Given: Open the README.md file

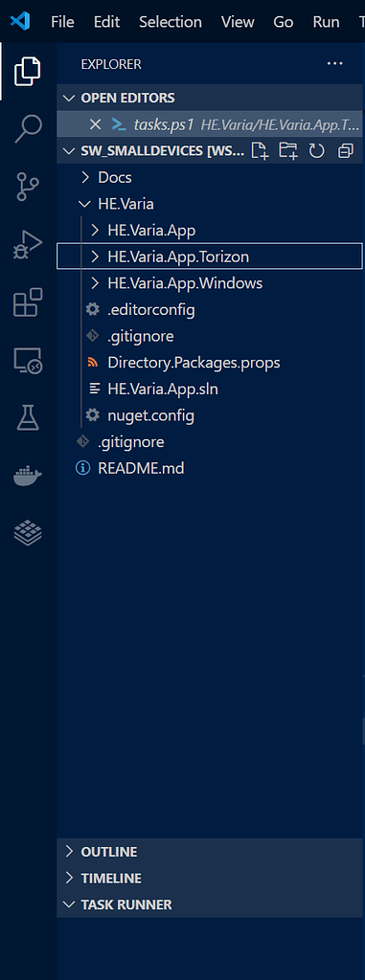Looking at the screenshot, I should click(x=141, y=467).
